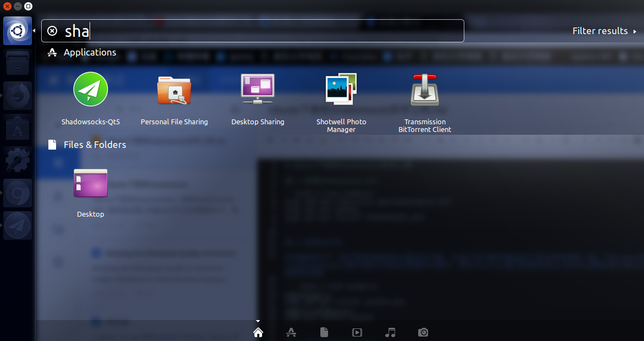The width and height of the screenshot is (644, 341).
Task: Expand Filter results options
Action: pyautogui.click(x=604, y=31)
